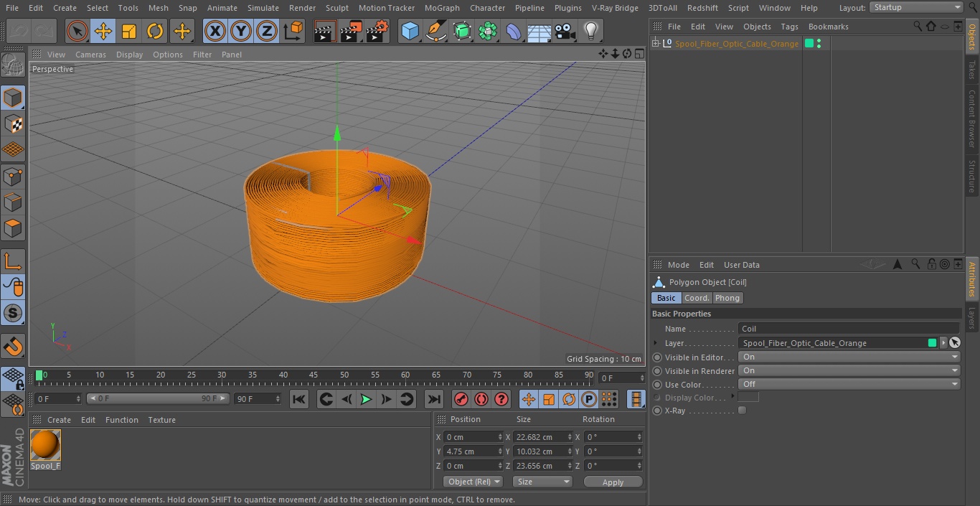This screenshot has width=980, height=506.
Task: Expand Display Color arrow
Action: (732, 396)
